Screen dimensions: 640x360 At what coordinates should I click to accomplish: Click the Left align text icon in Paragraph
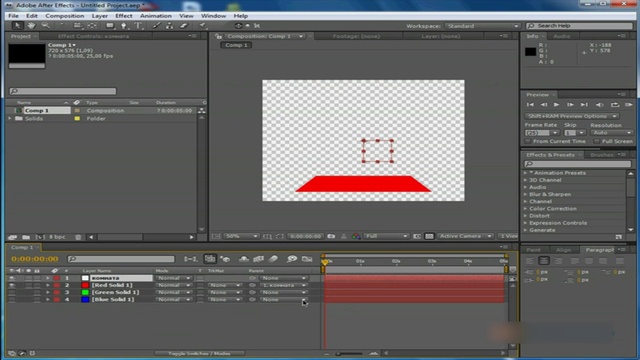click(x=530, y=261)
